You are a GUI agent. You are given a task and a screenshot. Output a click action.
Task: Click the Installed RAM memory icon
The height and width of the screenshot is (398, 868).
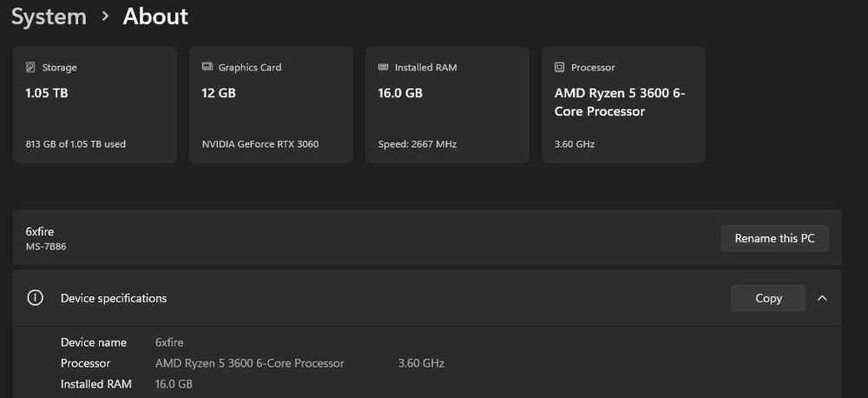(x=383, y=67)
